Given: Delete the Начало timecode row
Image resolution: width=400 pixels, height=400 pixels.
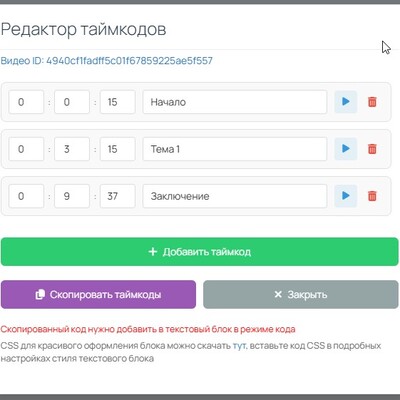Looking at the screenshot, I should click(x=372, y=102).
